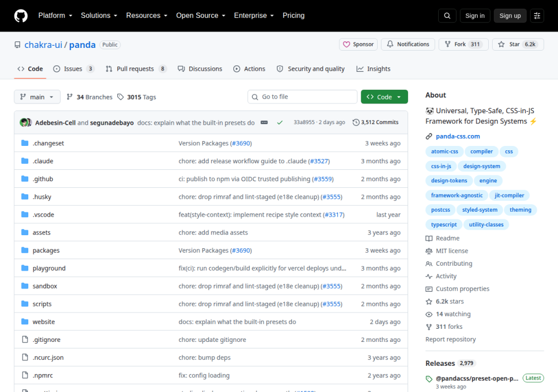Select the Code tab
Screen dimensions: 558x392
(x=31, y=69)
